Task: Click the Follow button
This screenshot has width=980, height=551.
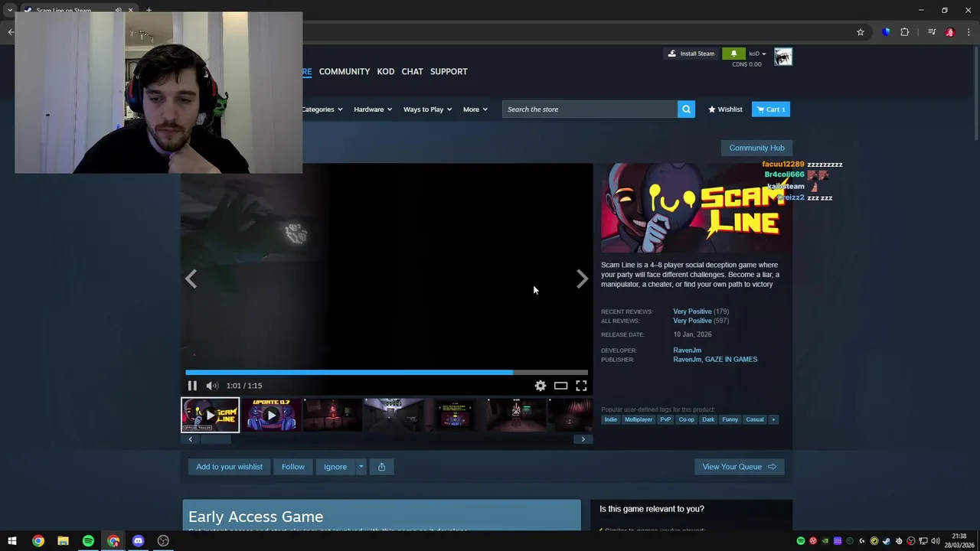Action: tap(292, 467)
